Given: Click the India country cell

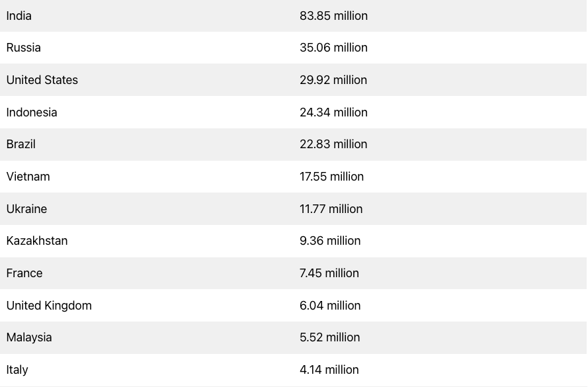Looking at the screenshot, I should pos(19,16).
